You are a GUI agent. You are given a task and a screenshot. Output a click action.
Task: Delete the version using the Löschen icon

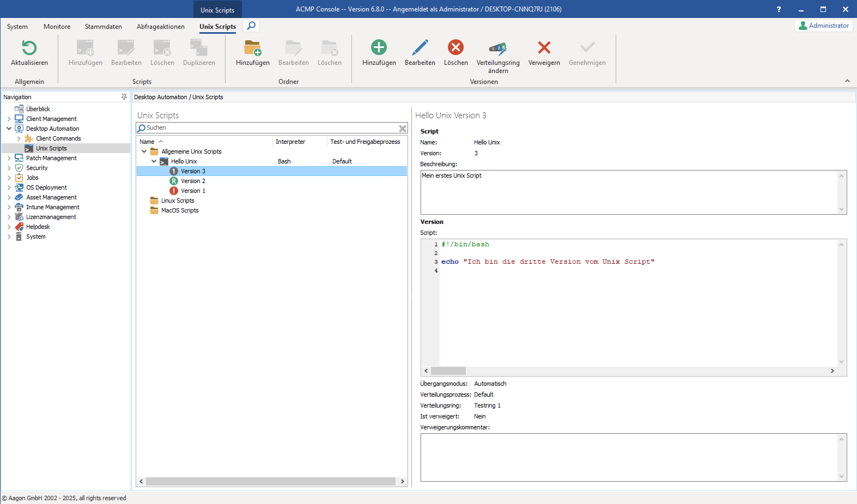[x=455, y=48]
